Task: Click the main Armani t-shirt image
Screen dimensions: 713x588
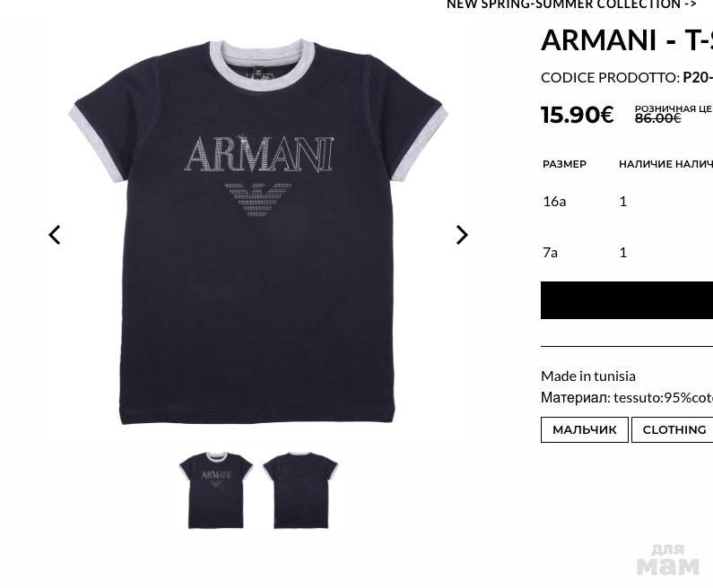Action: (257, 232)
